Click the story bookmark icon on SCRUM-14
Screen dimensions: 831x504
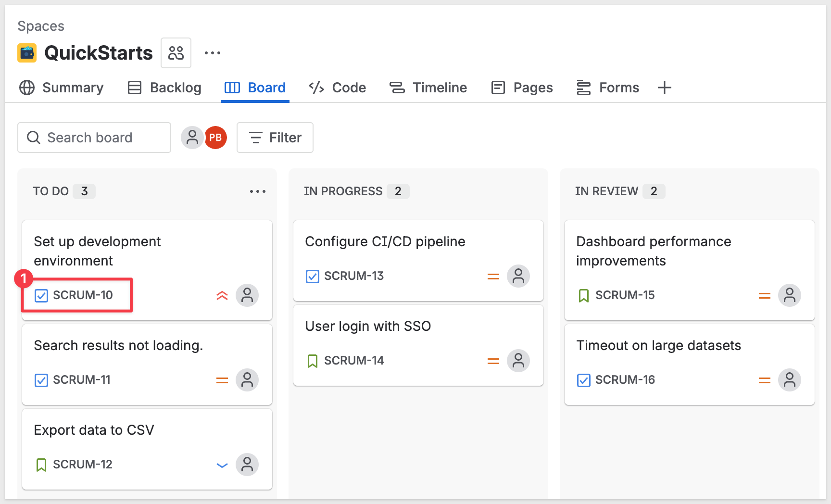pyautogui.click(x=313, y=361)
